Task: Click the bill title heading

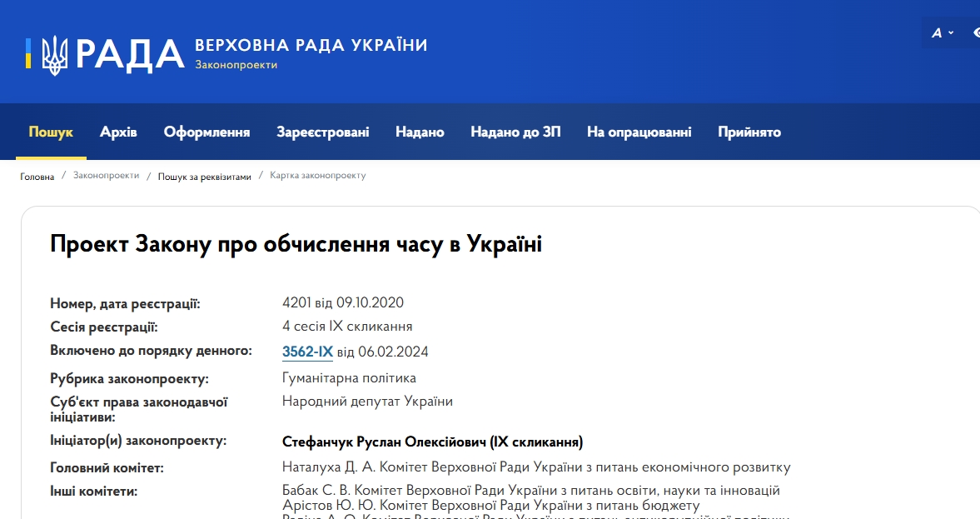Action: (296, 244)
